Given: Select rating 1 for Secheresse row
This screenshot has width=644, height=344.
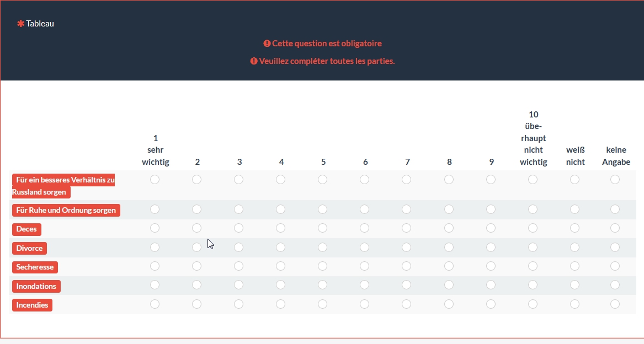Looking at the screenshot, I should click(155, 266).
